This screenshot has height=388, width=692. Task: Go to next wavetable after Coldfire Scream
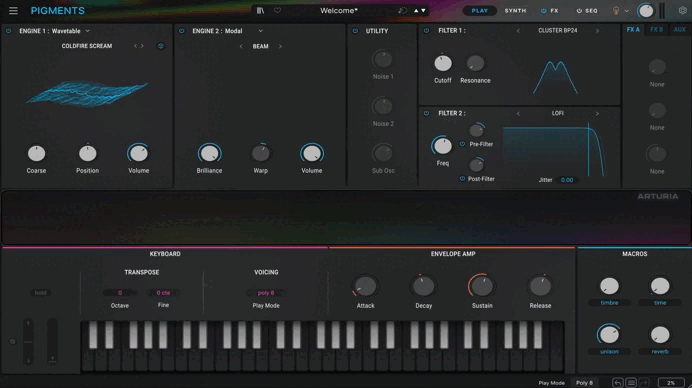(x=142, y=46)
